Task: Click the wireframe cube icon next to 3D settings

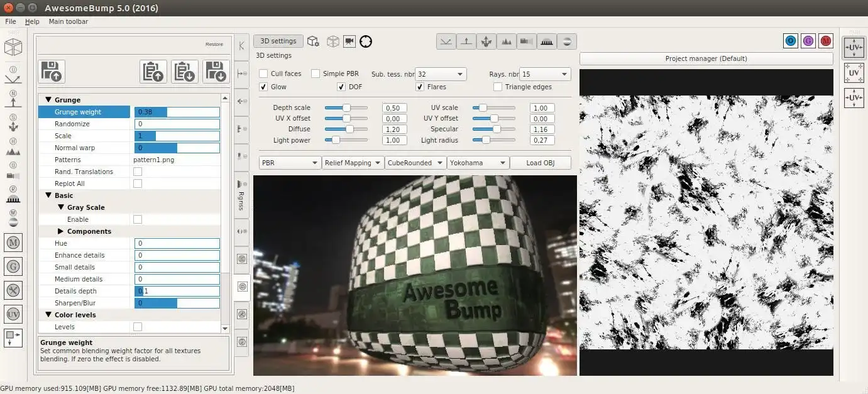Action: (x=332, y=40)
